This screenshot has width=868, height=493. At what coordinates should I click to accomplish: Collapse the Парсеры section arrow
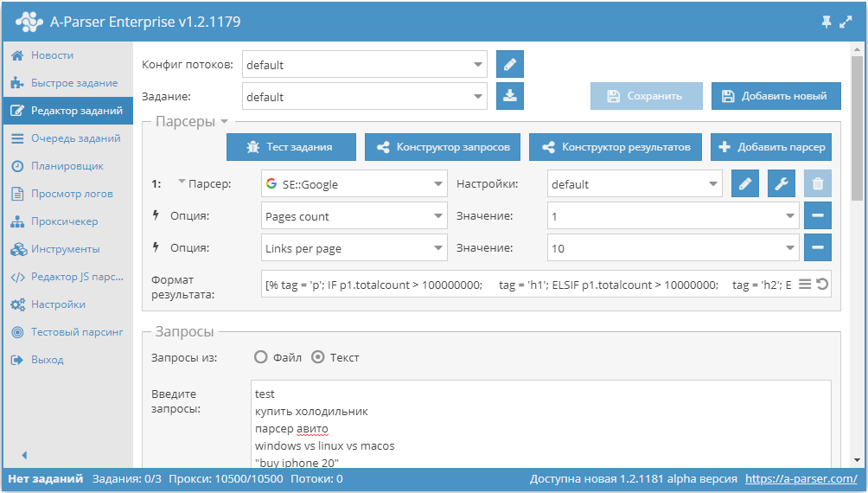224,121
